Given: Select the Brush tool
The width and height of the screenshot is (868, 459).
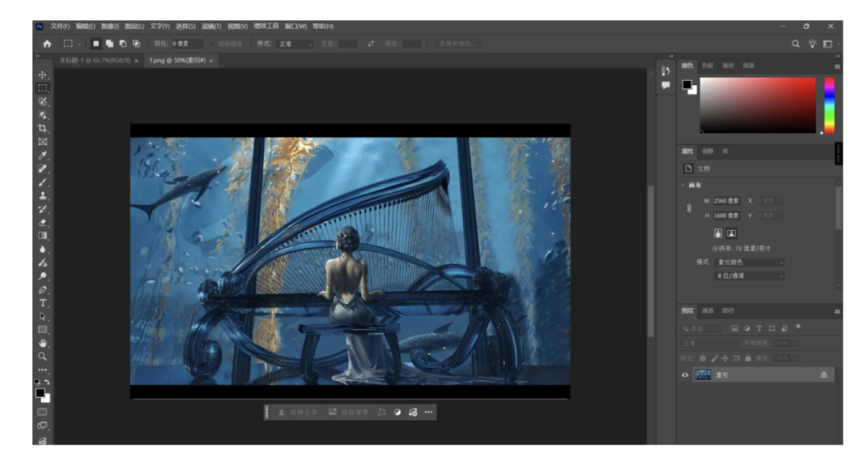Looking at the screenshot, I should point(42,182).
